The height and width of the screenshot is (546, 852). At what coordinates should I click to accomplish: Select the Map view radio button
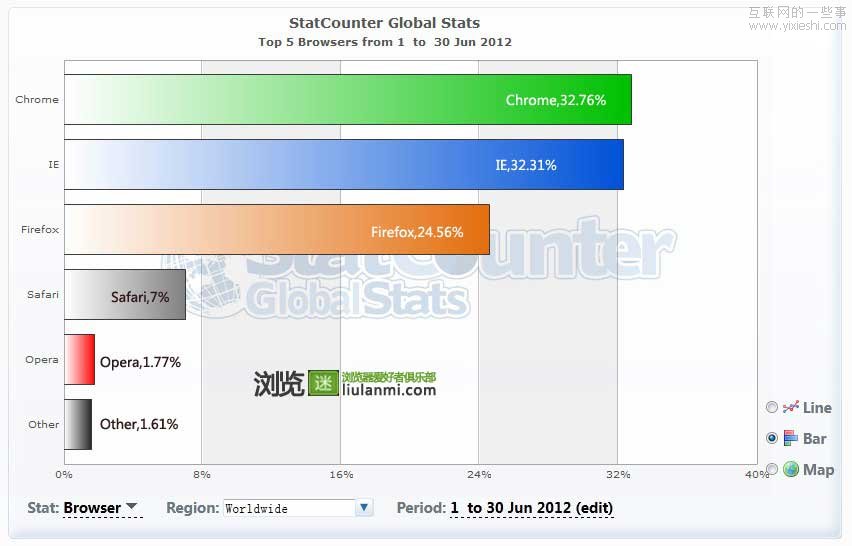(771, 470)
